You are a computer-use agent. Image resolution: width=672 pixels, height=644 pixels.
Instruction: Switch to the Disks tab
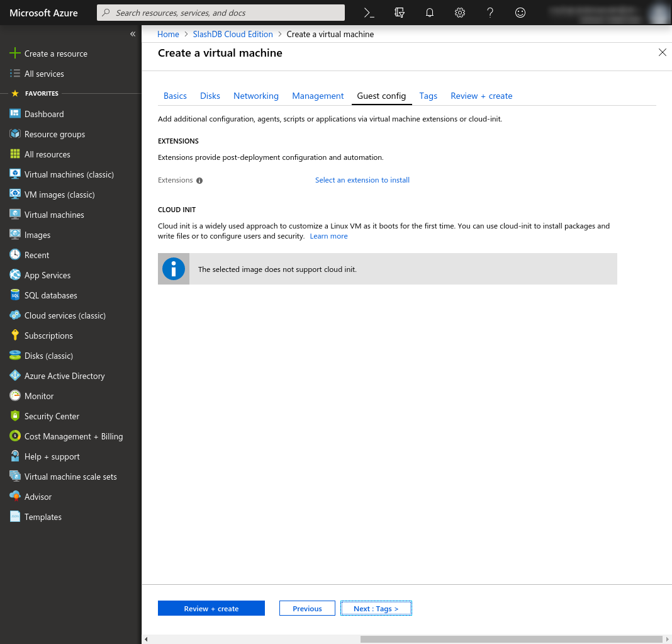point(210,96)
